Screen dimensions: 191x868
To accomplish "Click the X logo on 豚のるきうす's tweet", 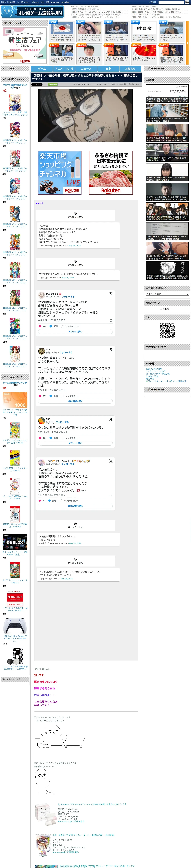I will [111, 294].
